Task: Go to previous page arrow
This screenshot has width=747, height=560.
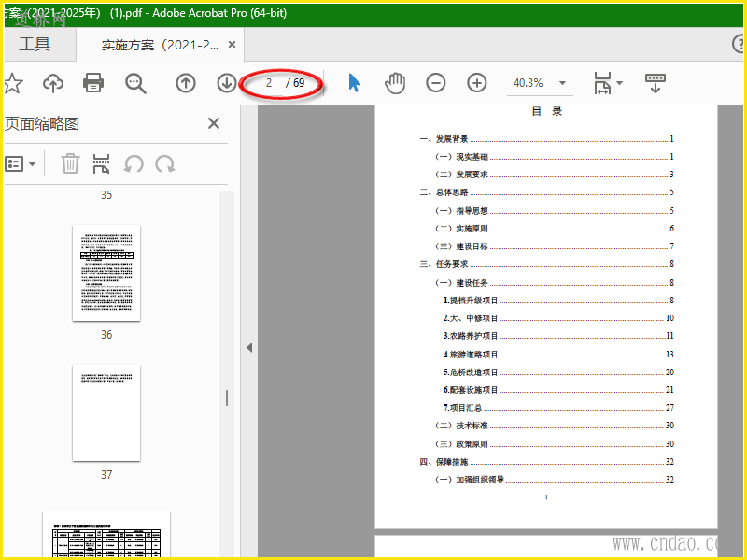Action: [186, 83]
